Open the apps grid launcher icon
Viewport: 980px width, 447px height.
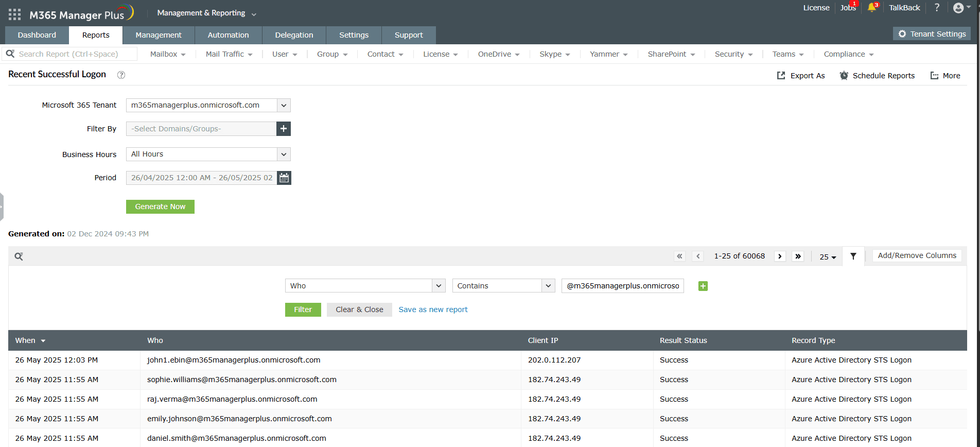pyautogui.click(x=14, y=14)
